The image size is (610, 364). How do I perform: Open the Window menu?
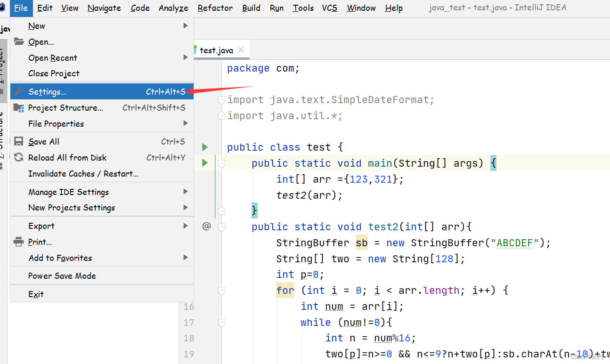pyautogui.click(x=361, y=8)
